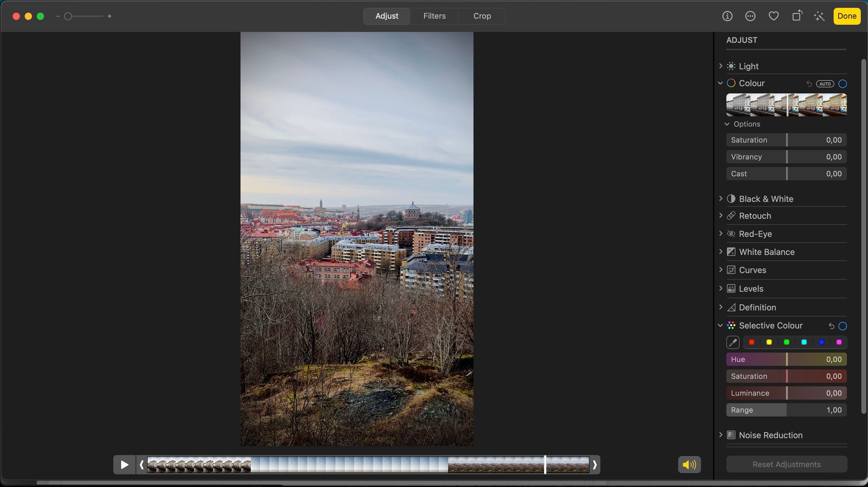
Task: Click the left trim handle of video
Action: (142, 465)
